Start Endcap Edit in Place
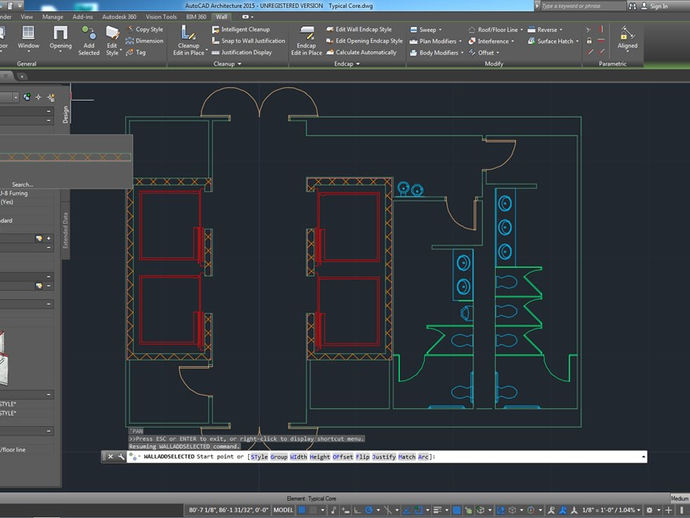 tap(306, 40)
